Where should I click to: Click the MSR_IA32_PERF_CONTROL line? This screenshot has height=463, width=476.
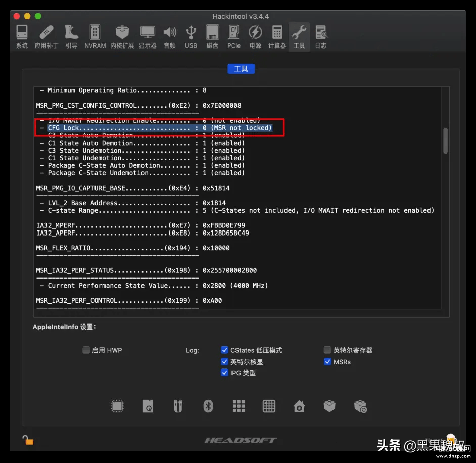pos(129,300)
